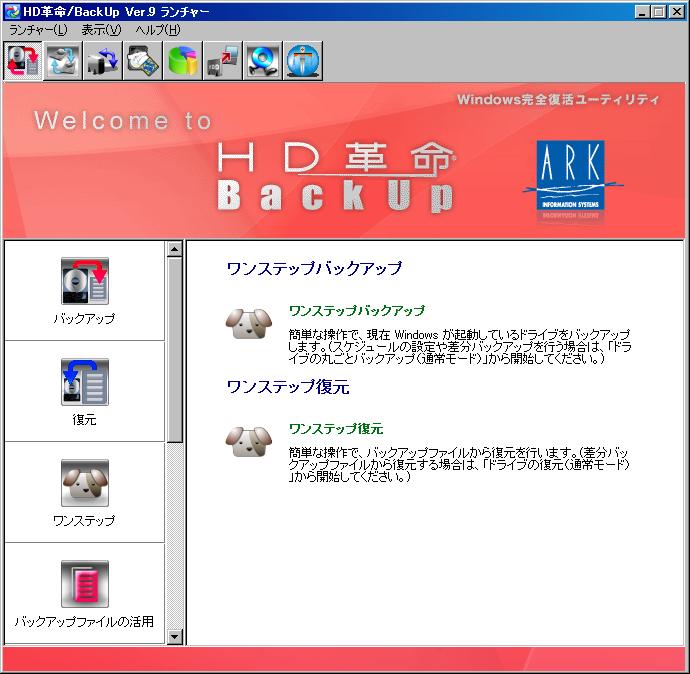Click the HDD shortcut arrow toolbar icon
690x674 pixels.
point(223,61)
